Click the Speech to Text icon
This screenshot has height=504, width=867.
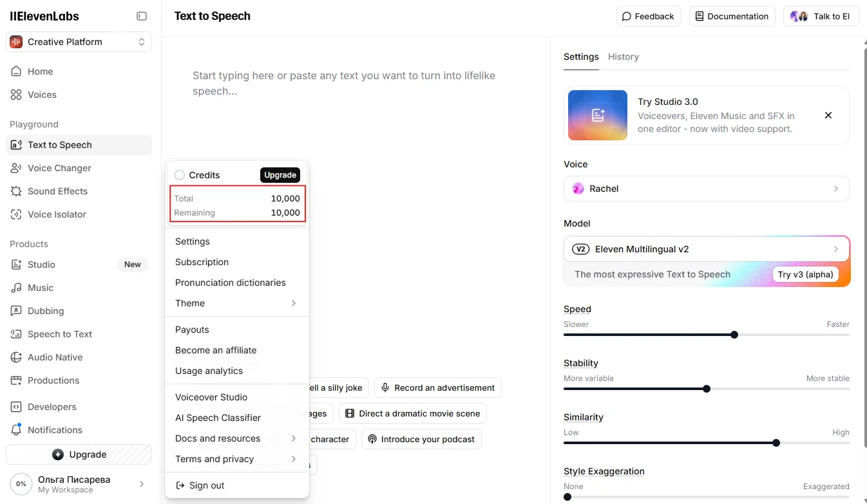16,334
